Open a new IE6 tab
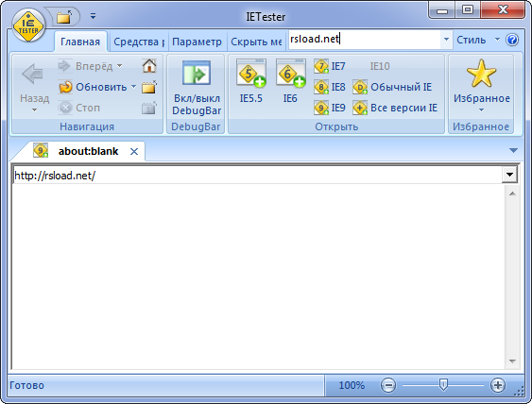Viewport: 532px width, 404px height. coord(290,81)
